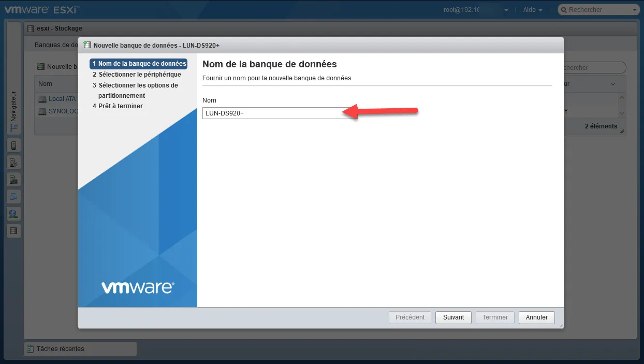Expand the column chevron in table header

coord(613,84)
